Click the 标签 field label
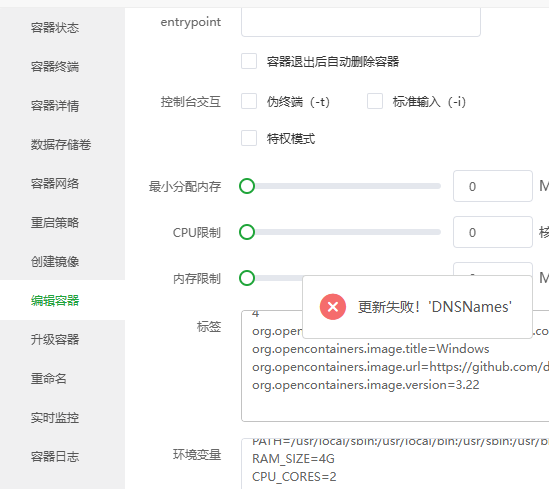 [x=209, y=327]
